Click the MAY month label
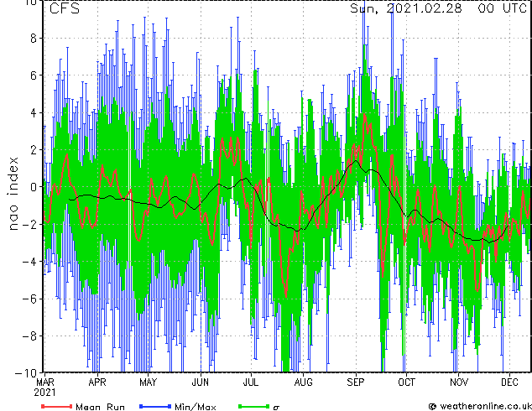 (x=149, y=382)
